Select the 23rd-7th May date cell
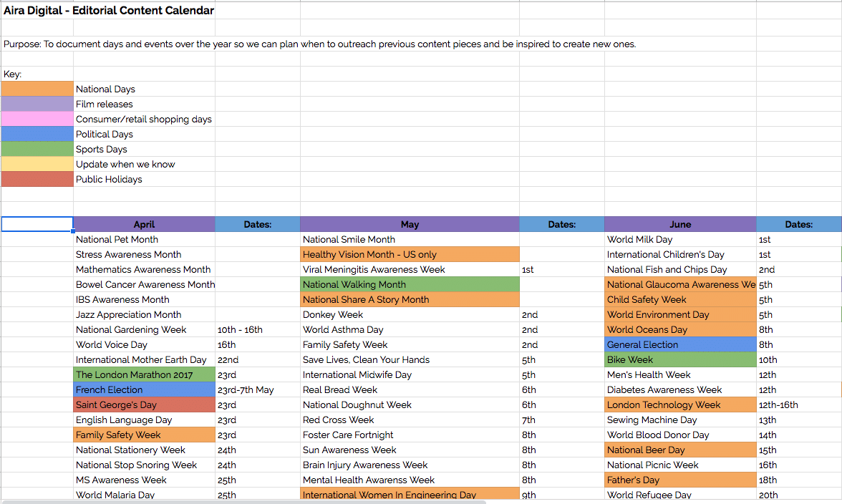Image resolution: width=842 pixels, height=504 pixels. tap(258, 389)
